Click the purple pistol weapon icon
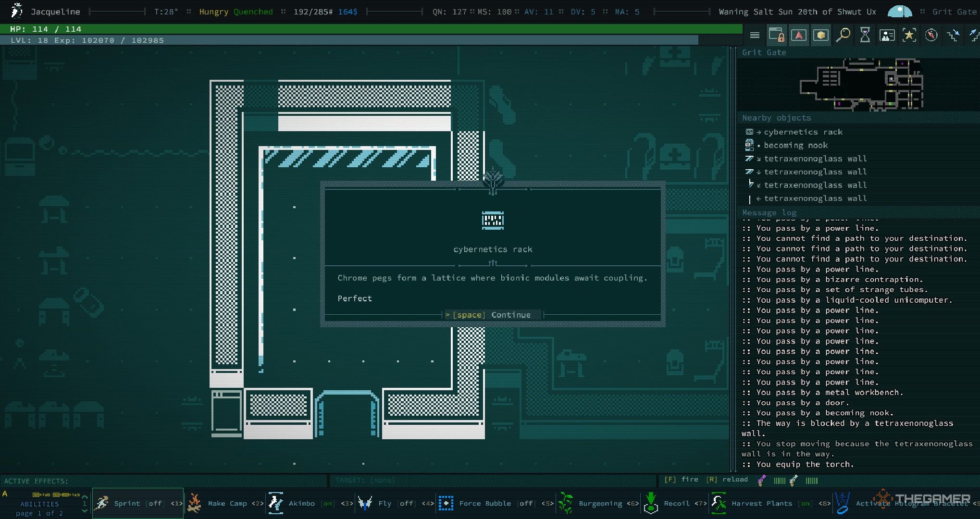This screenshot has width=980, height=519. point(761,480)
